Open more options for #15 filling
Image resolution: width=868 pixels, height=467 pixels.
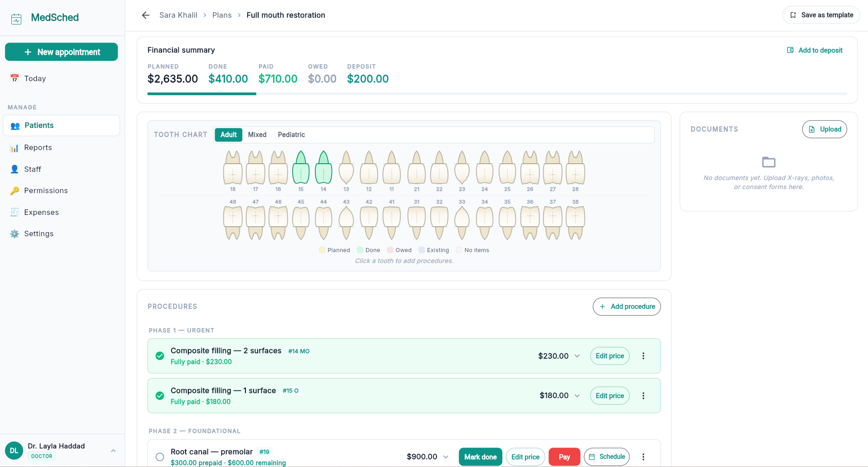[x=643, y=396]
